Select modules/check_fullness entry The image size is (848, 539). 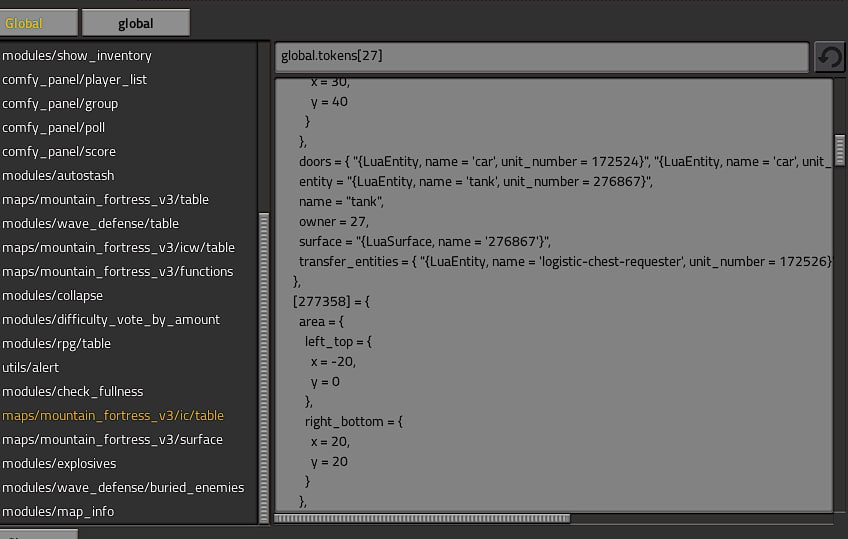(x=72, y=391)
